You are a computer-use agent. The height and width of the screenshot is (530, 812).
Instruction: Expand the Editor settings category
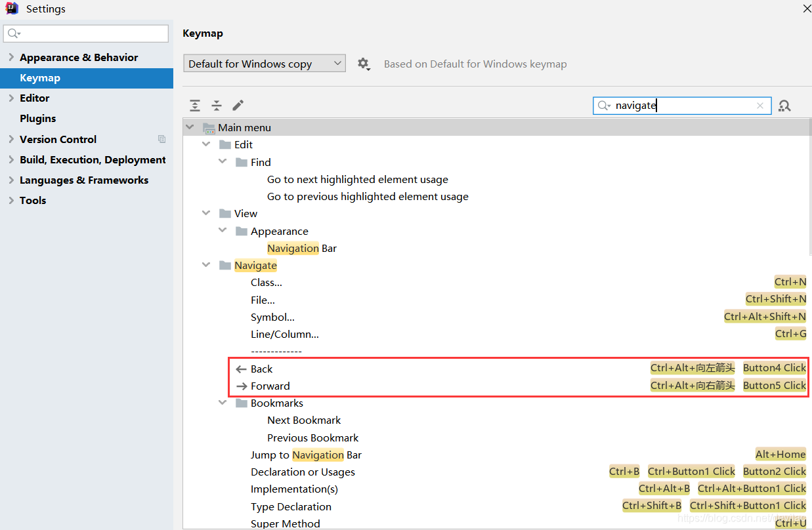tap(11, 98)
